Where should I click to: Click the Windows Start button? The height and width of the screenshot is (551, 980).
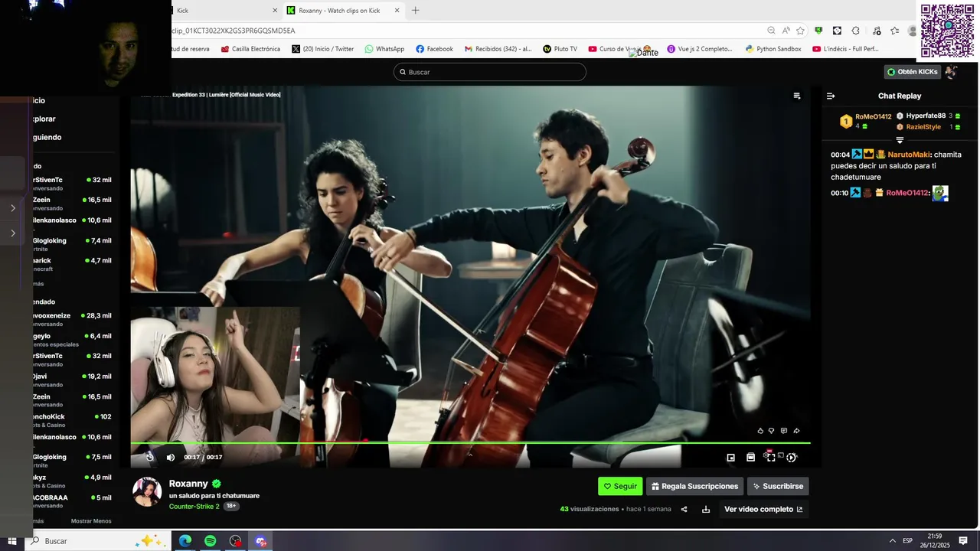(x=11, y=541)
